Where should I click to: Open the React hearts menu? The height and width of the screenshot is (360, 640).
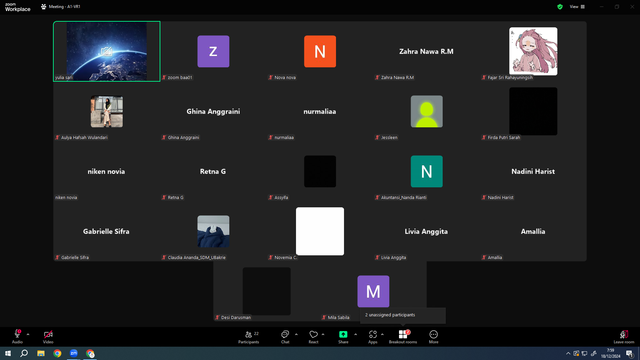(313, 337)
